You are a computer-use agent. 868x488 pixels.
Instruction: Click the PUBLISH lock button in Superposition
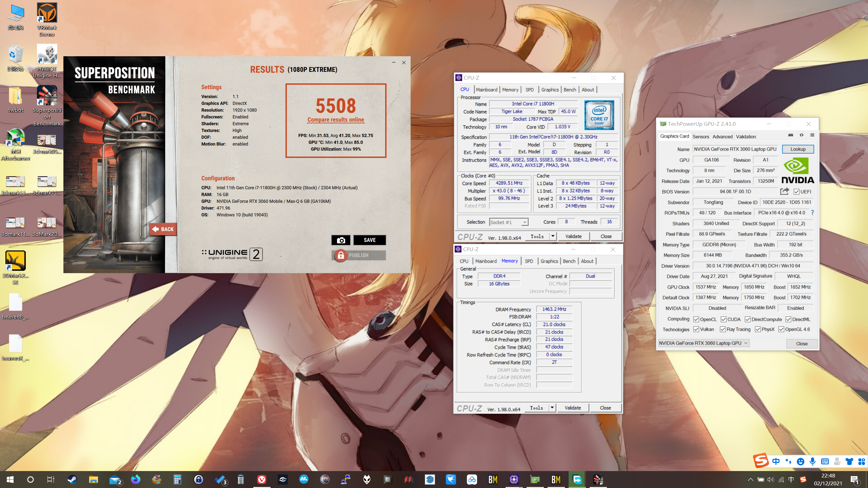click(359, 255)
